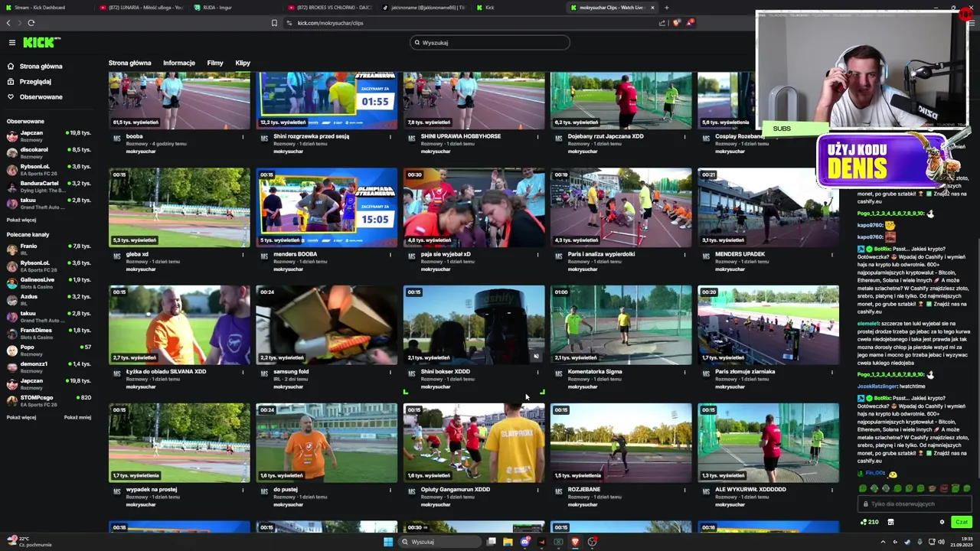Open the Brave shields icon
980x551 pixels.
click(x=676, y=23)
